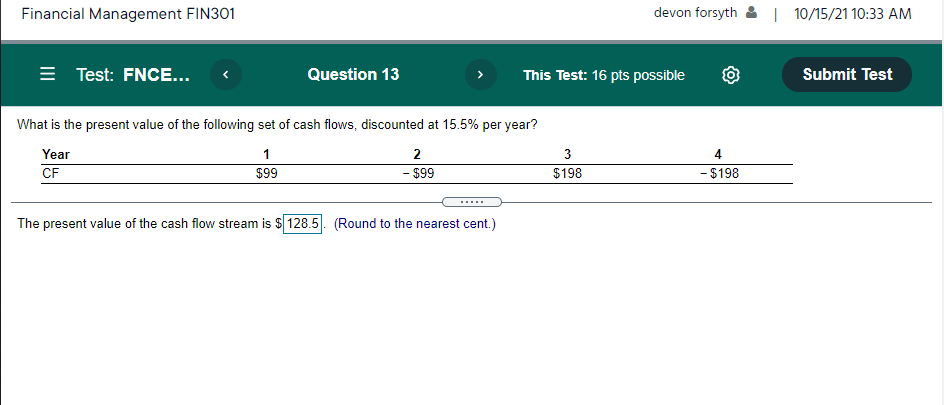Open the hamburger menu icon
Viewport: 944px width, 405px height.
point(47,75)
